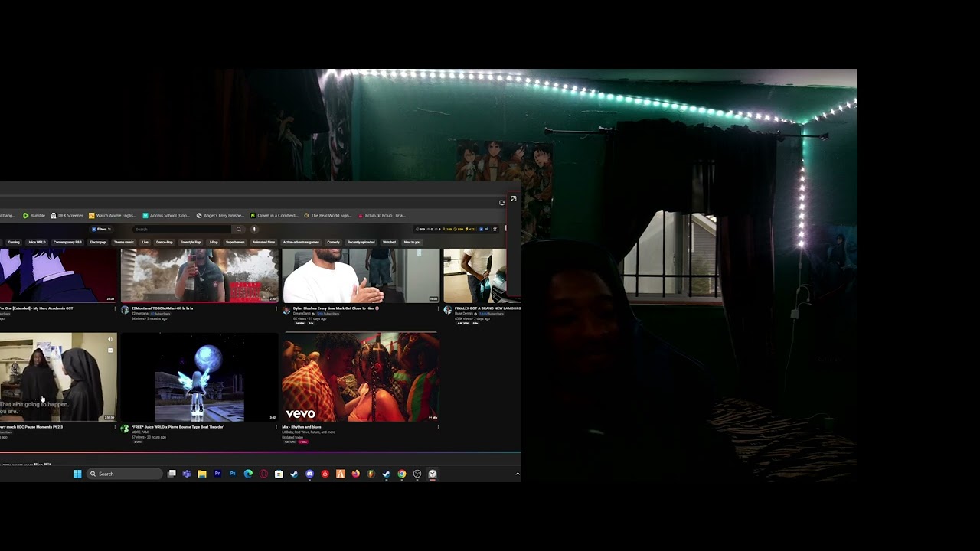Image resolution: width=980 pixels, height=551 pixels.
Task: Launch Microsoft Teams from the taskbar
Action: click(187, 474)
